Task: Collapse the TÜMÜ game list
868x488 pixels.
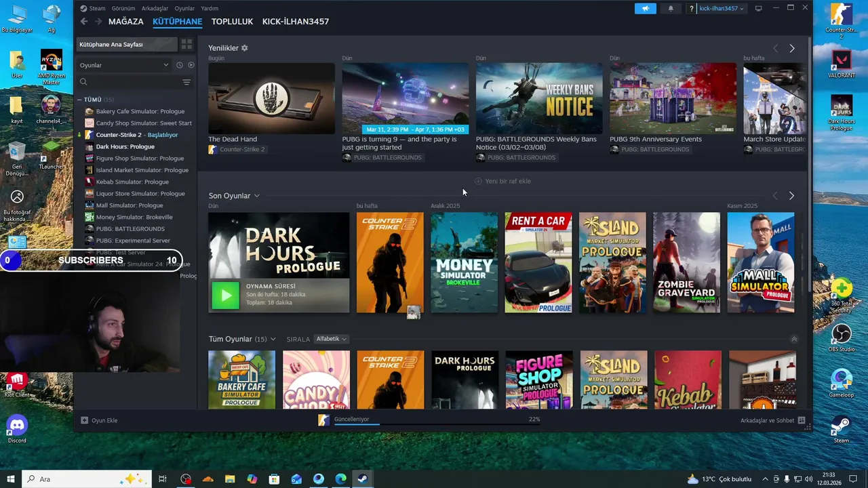Action: tap(79, 100)
